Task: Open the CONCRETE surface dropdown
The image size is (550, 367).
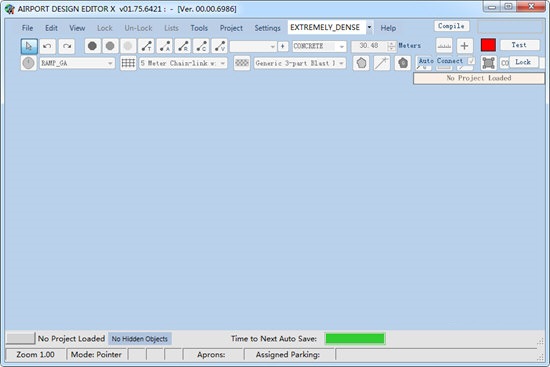Action: tap(320, 46)
